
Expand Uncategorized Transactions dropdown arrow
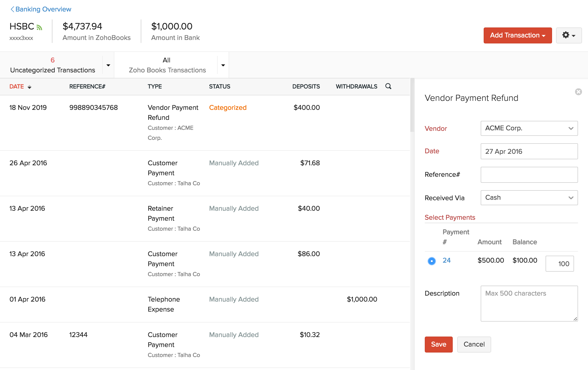(108, 65)
